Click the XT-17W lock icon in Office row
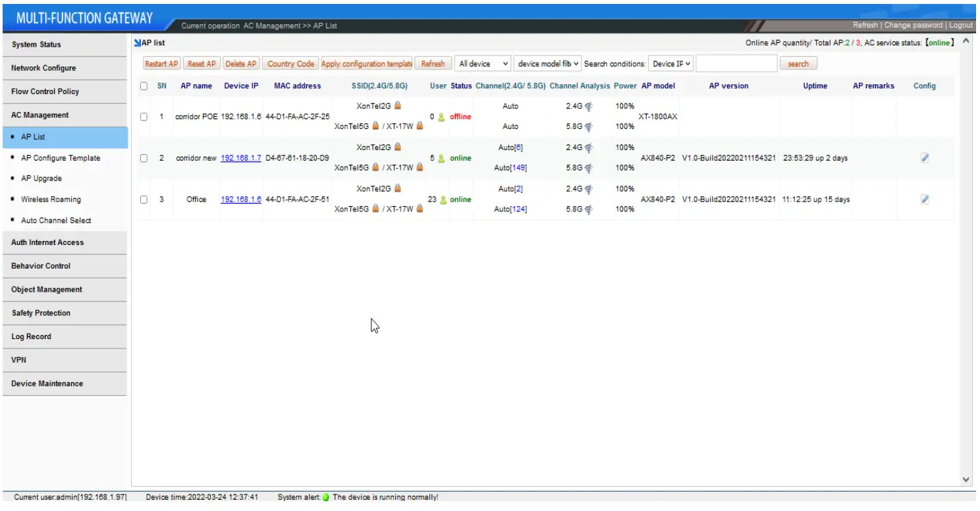 [x=420, y=209]
